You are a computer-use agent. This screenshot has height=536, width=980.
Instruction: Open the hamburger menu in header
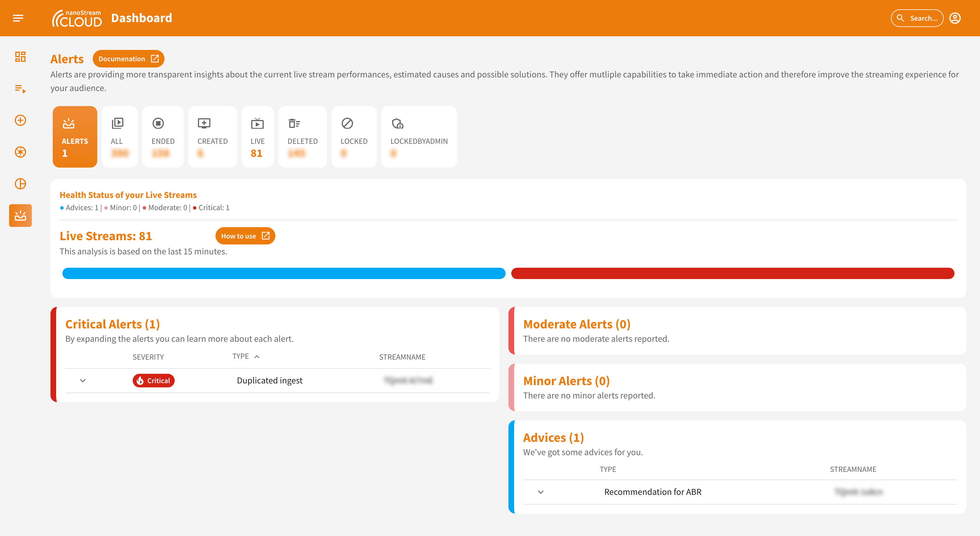pyautogui.click(x=18, y=18)
